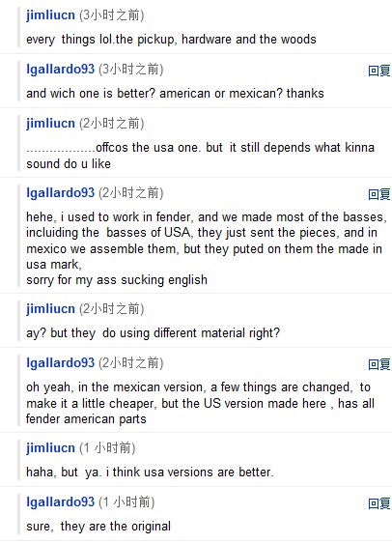The image size is (392, 544).
Task: Open jimliucn profile above 'offcos the usa one'
Action: pyautogui.click(x=50, y=124)
